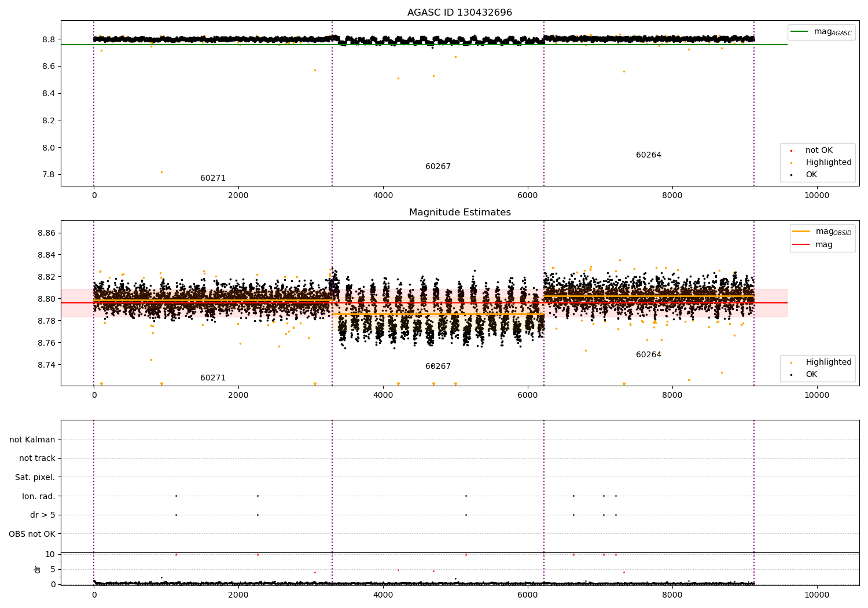Click the 'OBS not OK' row label
The image size is (868, 608).
pyautogui.click(x=32, y=534)
